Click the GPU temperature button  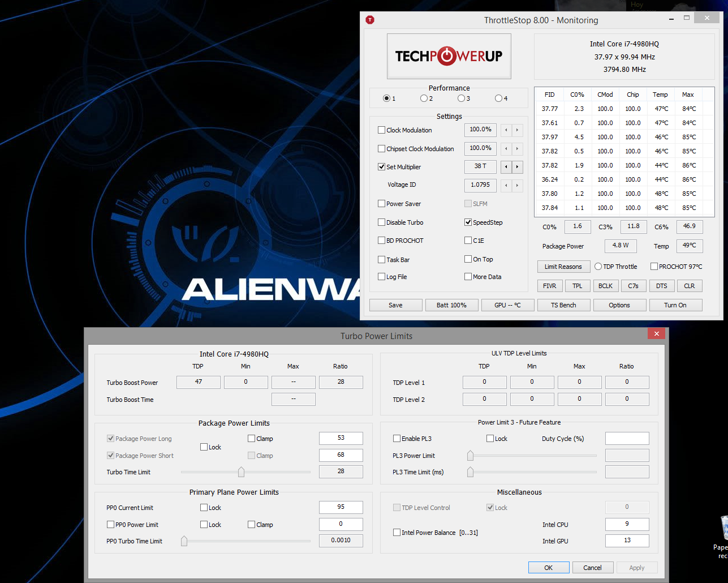click(x=507, y=305)
